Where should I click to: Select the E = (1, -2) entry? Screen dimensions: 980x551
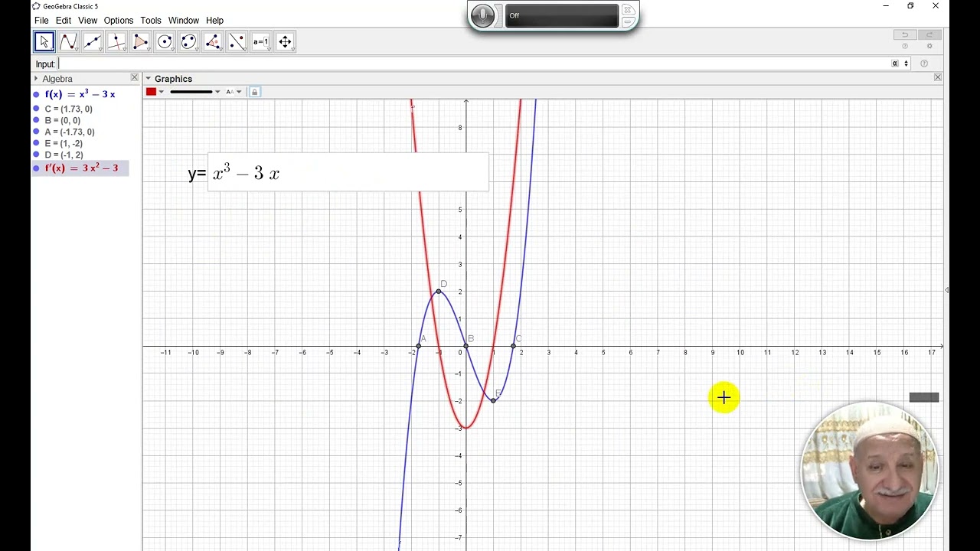click(64, 143)
